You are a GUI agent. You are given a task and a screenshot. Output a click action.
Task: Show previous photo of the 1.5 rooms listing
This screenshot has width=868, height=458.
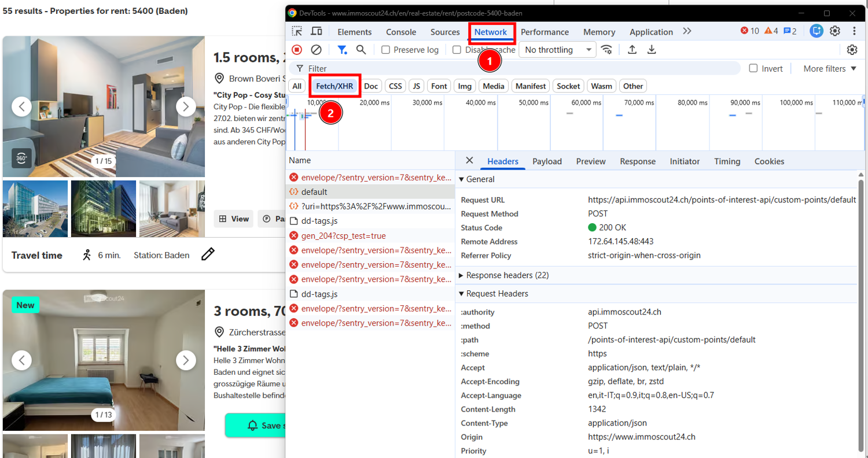pos(21,106)
